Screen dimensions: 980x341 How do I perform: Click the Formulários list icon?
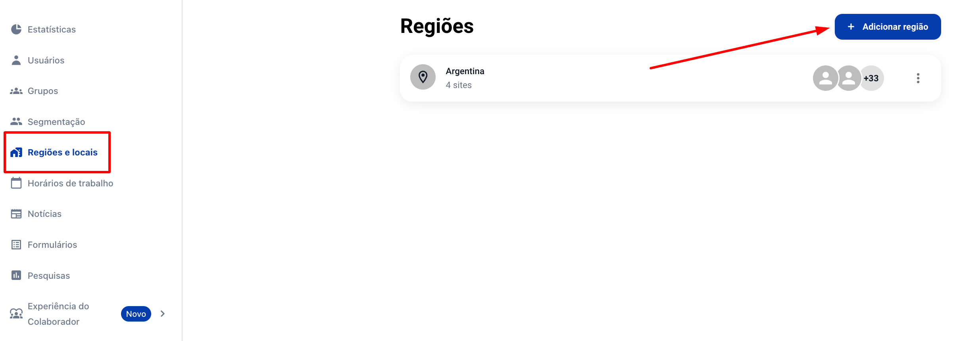[16, 245]
